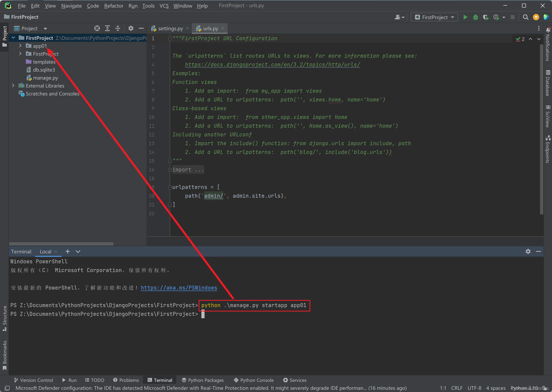This screenshot has height=392, width=552.
Task: Open Endpoints tool window
Action: point(548,149)
